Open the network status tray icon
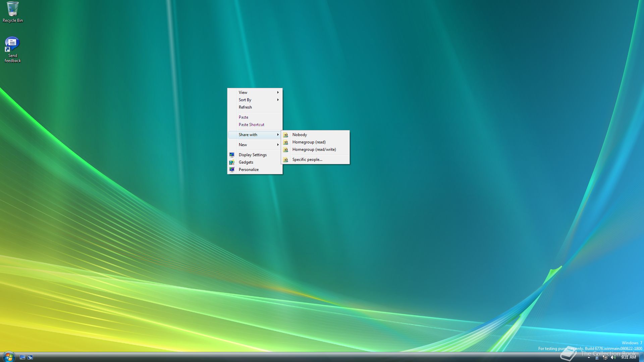This screenshot has width=644, height=362. [x=605, y=357]
